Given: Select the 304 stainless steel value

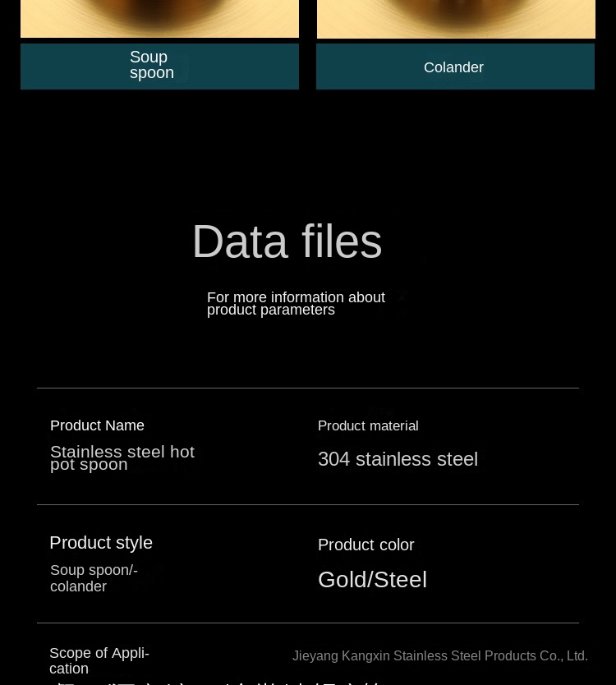Looking at the screenshot, I should tap(398, 459).
